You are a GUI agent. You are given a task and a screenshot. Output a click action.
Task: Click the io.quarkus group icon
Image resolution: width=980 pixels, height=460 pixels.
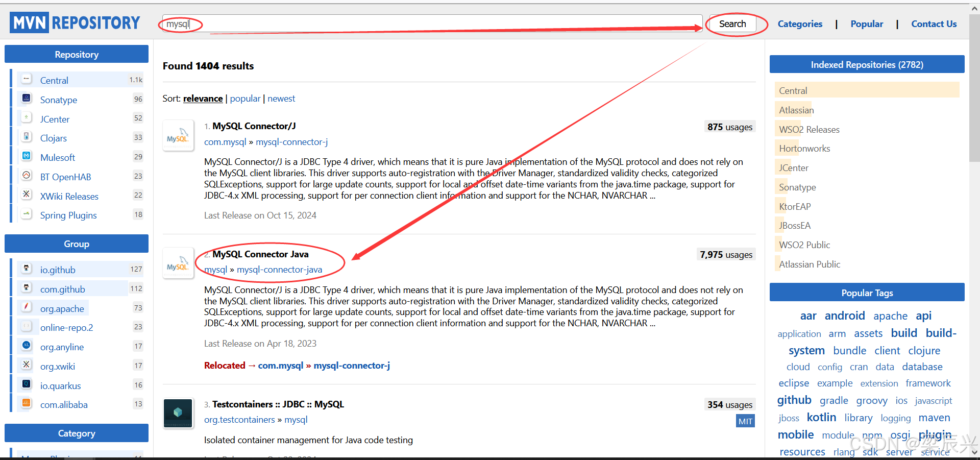(x=27, y=384)
